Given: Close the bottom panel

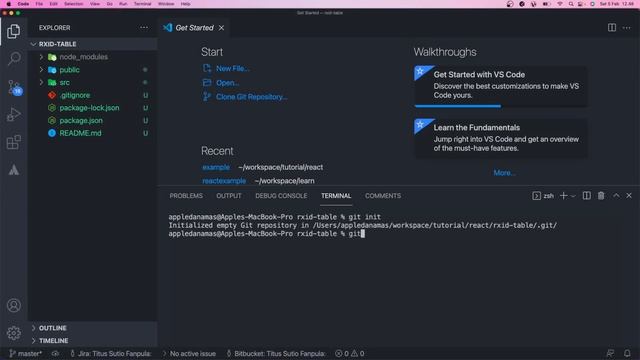Looking at the screenshot, I should pos(629,196).
